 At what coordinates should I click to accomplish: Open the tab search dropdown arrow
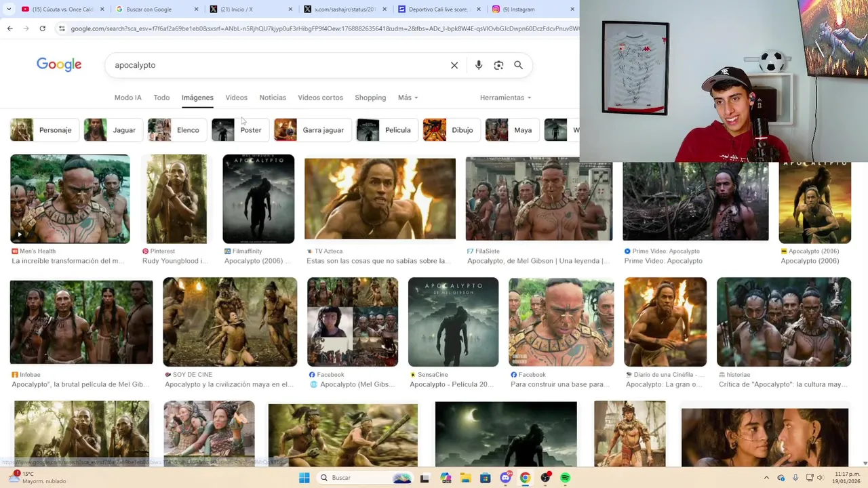[9, 9]
